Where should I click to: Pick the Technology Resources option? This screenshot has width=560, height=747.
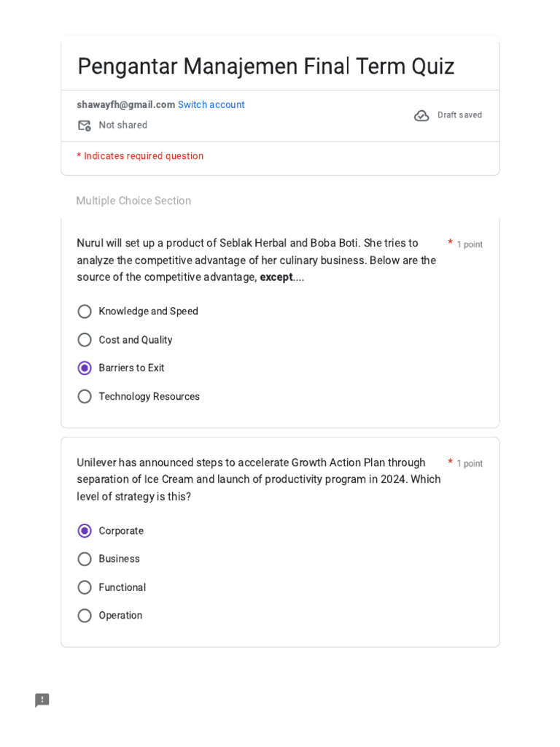(x=85, y=397)
